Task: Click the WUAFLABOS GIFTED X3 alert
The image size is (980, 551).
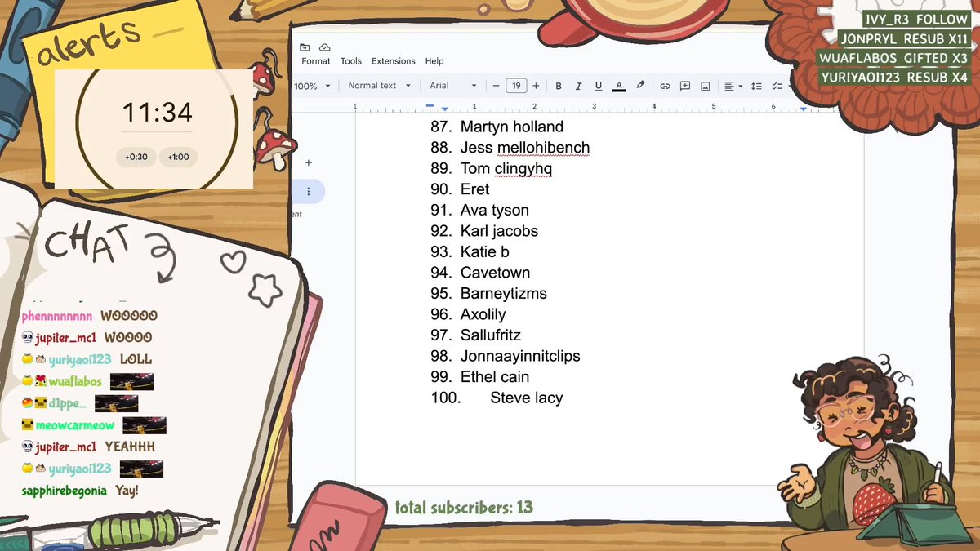Action: 894,58
